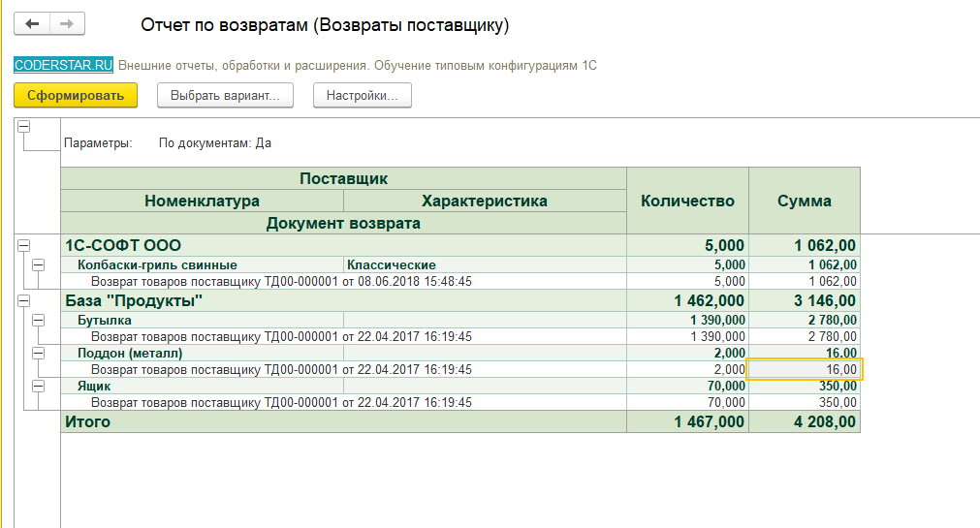Select the Сумма column header
The image size is (980, 528).
(x=805, y=201)
